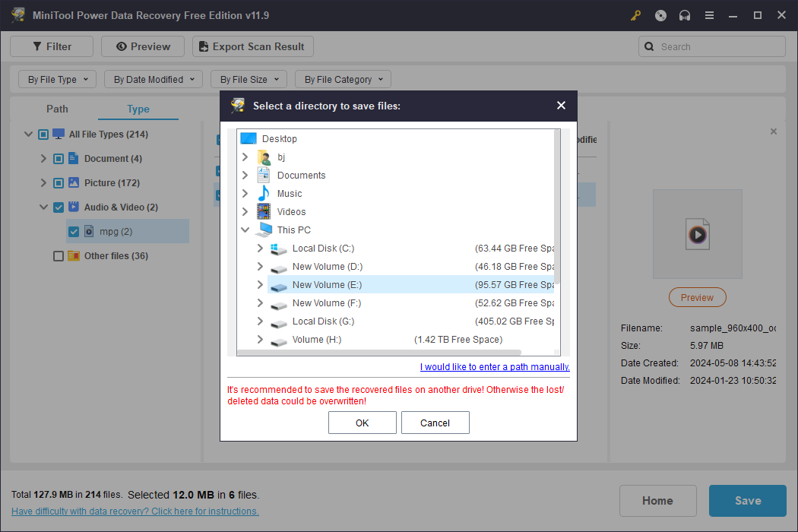Click the Local Disk (C:) drive icon
Image resolution: width=798 pixels, height=532 pixels.
click(x=279, y=249)
